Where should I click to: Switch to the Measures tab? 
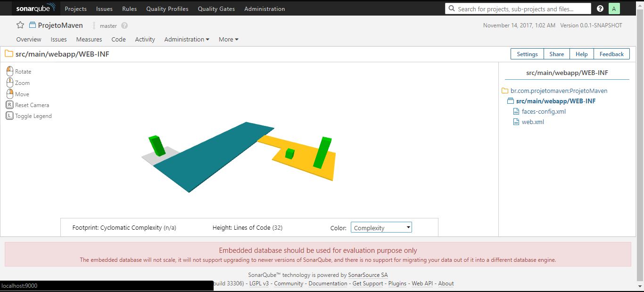(x=89, y=39)
